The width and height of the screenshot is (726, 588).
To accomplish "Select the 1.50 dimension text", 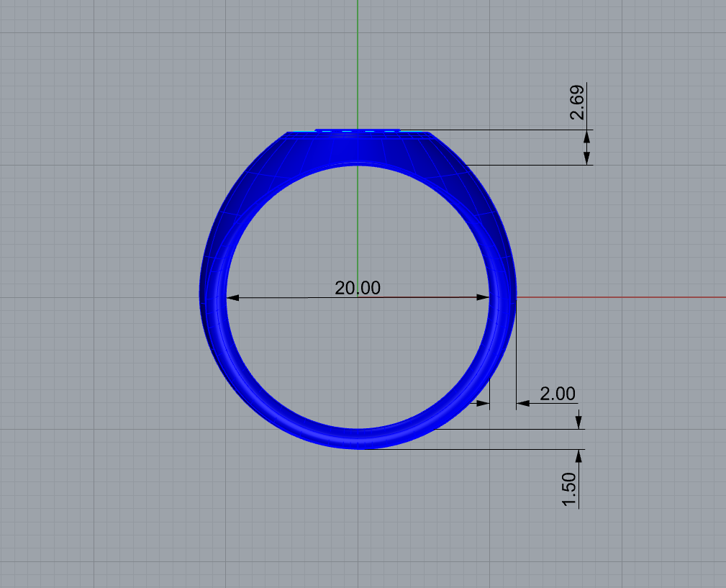I will tap(569, 490).
